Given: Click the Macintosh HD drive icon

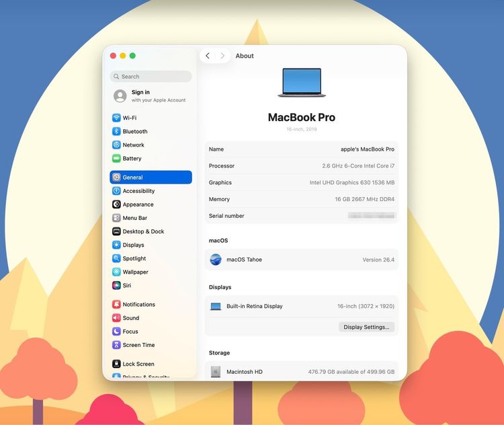Looking at the screenshot, I should (216, 372).
